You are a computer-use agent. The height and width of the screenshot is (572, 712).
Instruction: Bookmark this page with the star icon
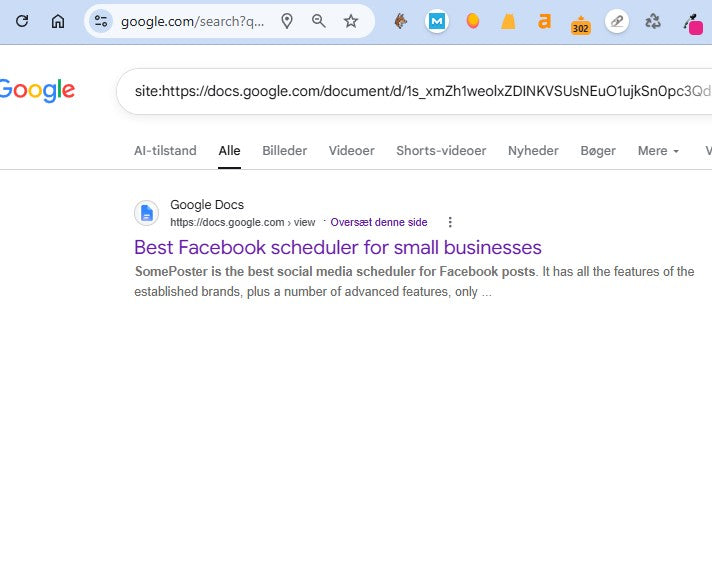tap(351, 21)
